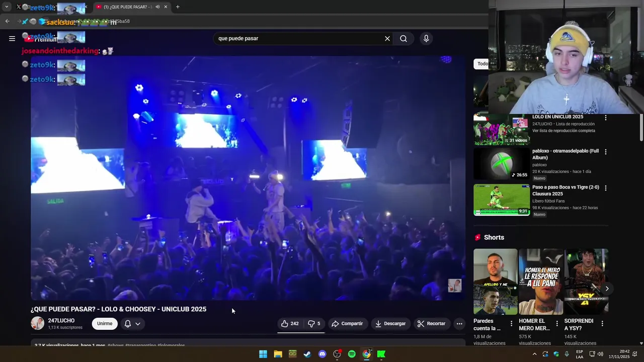Screen dimensions: 644x362
Task: Open options menu for LOLO EN UNICLUB 2025
Action: pyautogui.click(x=605, y=118)
